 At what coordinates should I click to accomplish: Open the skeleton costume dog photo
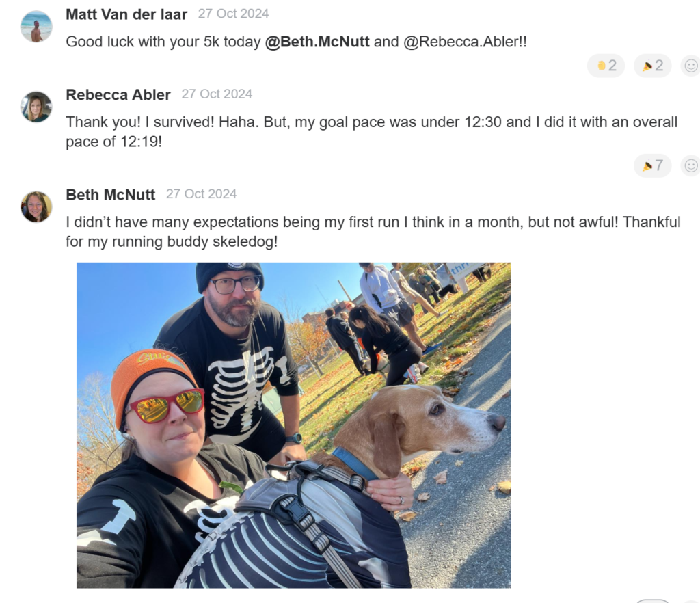tap(294, 425)
